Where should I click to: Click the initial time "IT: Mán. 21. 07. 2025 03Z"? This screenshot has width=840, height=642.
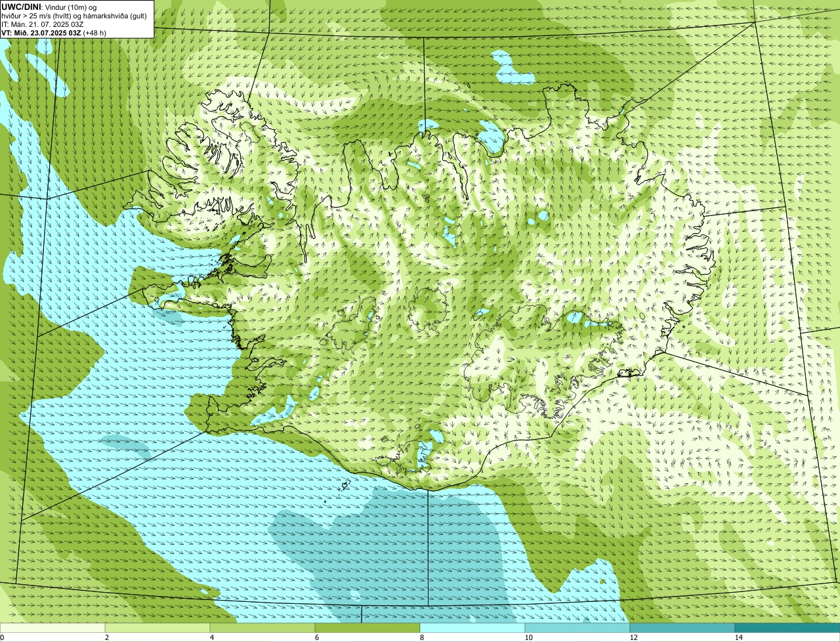click(x=43, y=24)
